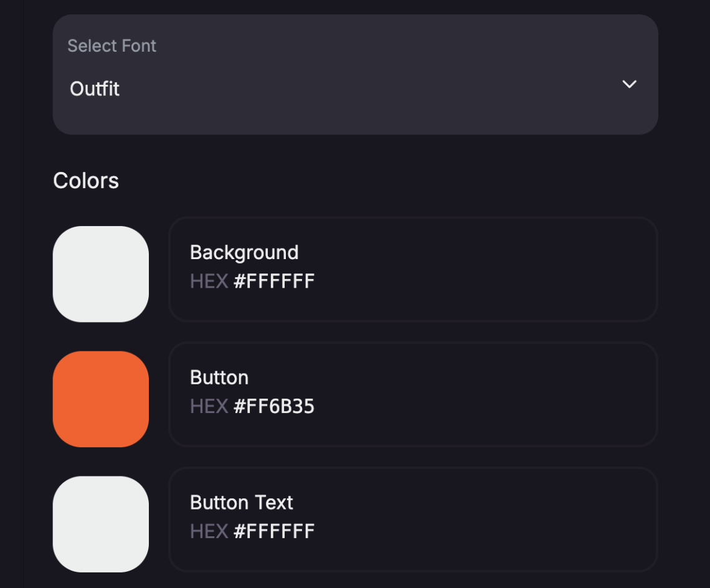This screenshot has height=588, width=710.
Task: Click the #FF6B35 hex value
Action: coord(274,407)
